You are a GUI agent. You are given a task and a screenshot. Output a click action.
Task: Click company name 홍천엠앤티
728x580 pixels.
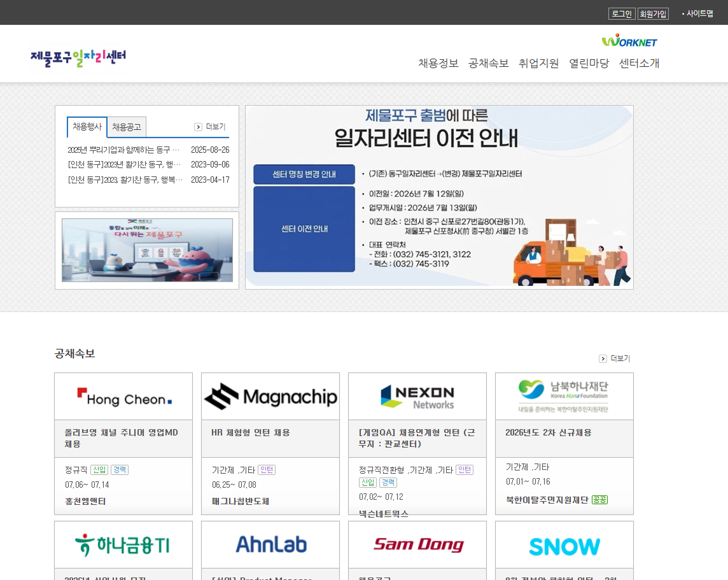coord(85,502)
